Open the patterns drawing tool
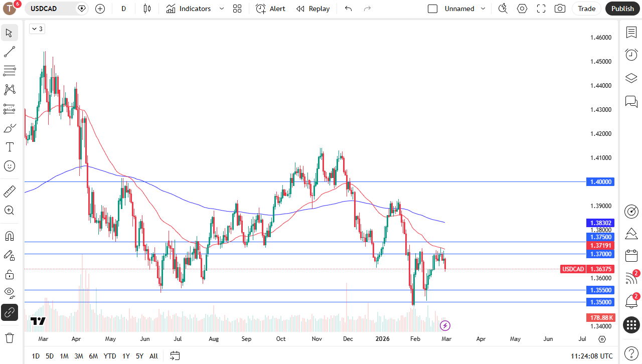The image size is (642, 364). (x=9, y=90)
